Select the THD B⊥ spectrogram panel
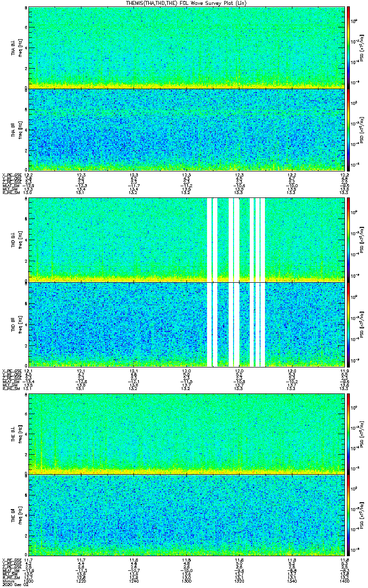The image size is (368, 588). click(185, 240)
